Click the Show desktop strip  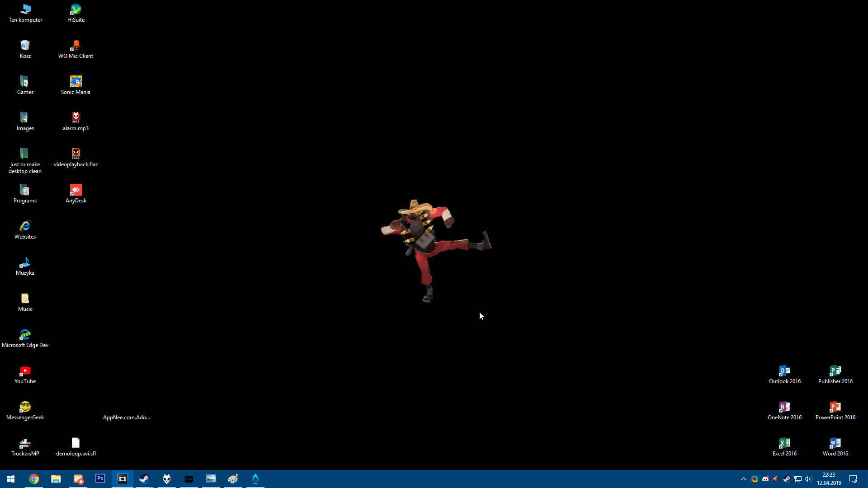pyautogui.click(x=866, y=479)
